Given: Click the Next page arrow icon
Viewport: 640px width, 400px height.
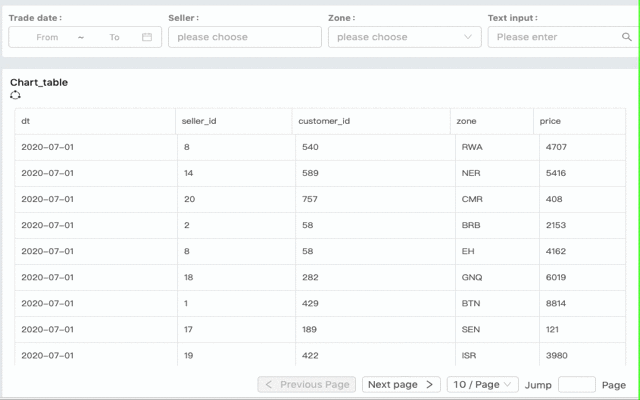Looking at the screenshot, I should 429,384.
